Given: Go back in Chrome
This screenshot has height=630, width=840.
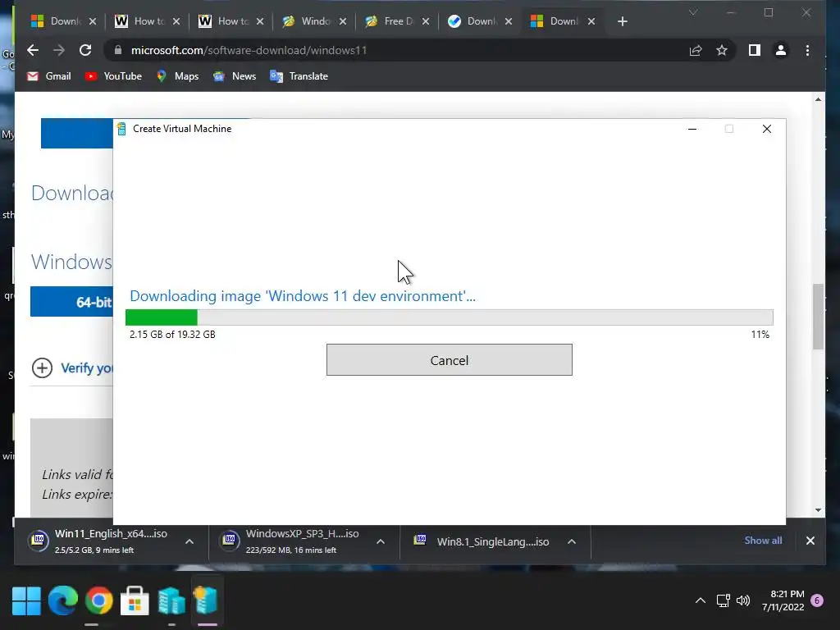Looking at the screenshot, I should (x=33, y=50).
